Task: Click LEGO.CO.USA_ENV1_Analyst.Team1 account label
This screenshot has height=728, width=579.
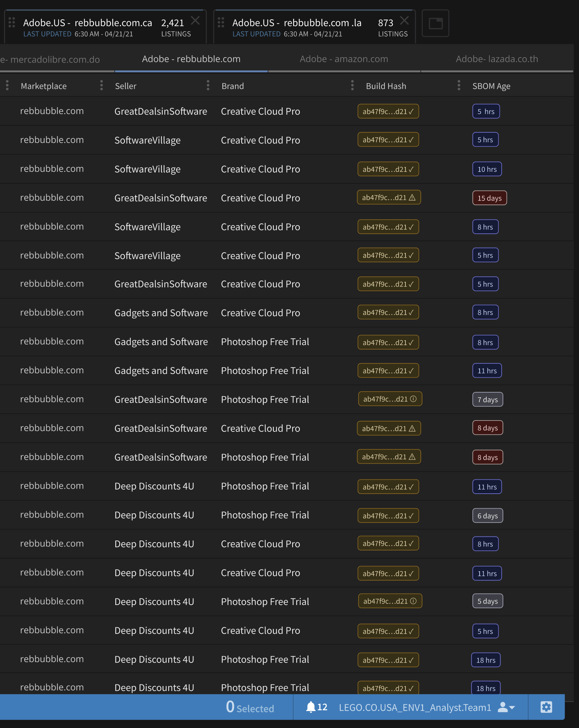Action: (415, 707)
